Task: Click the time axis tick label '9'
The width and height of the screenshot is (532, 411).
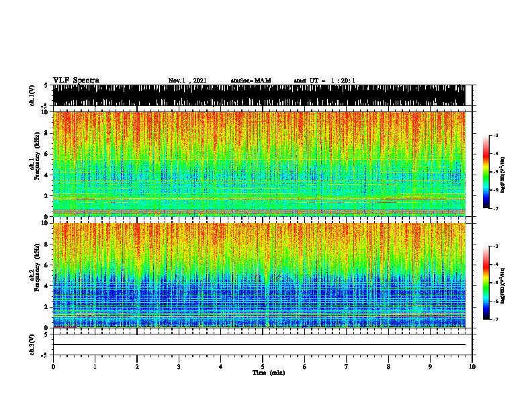Action: [x=430, y=367]
